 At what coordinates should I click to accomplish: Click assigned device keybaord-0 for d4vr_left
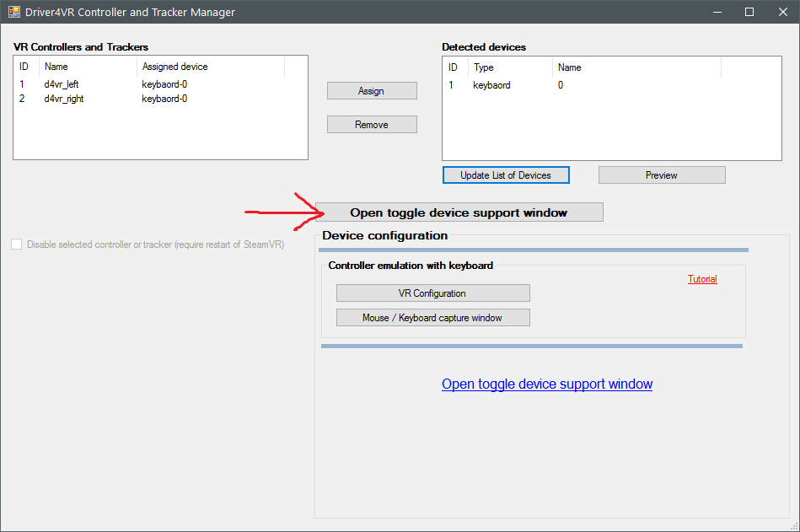[164, 84]
